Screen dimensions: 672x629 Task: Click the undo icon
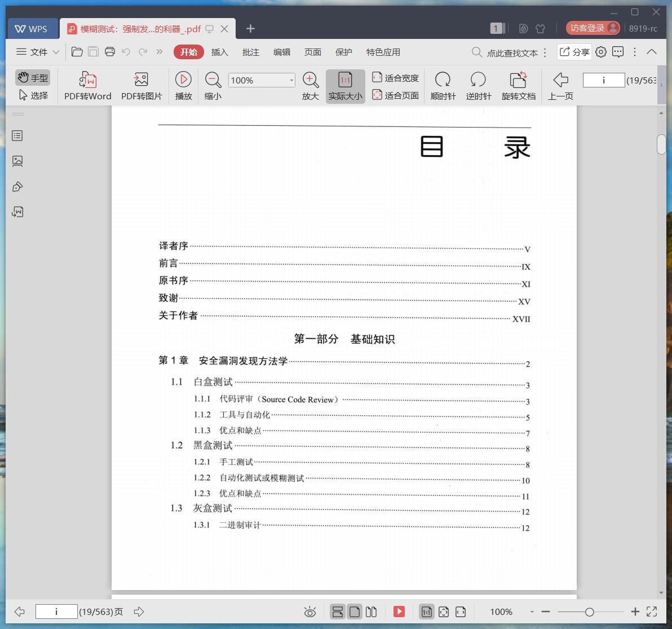click(x=126, y=52)
